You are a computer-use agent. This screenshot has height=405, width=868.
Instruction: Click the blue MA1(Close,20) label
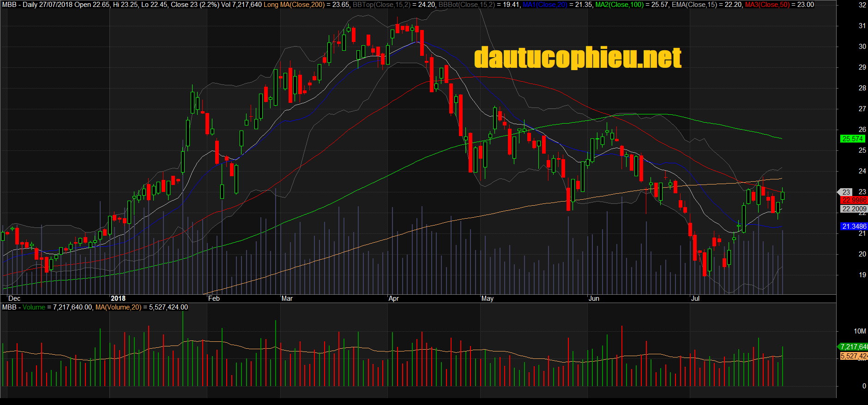coord(545,5)
